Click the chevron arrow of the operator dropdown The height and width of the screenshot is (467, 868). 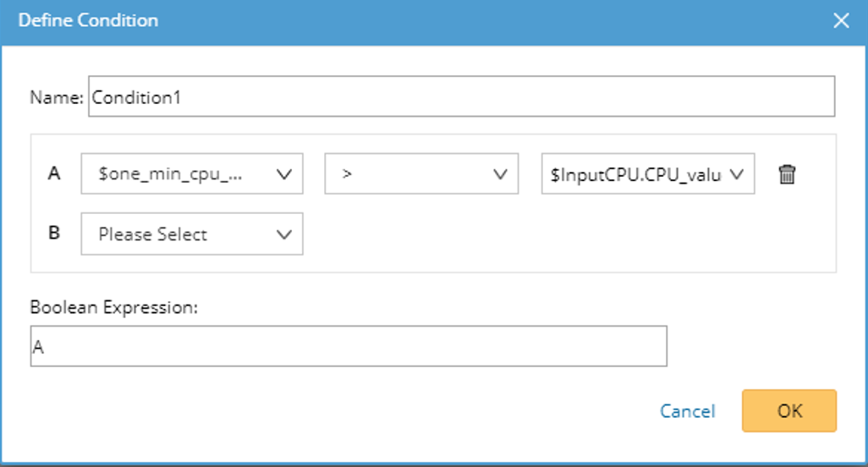[500, 175]
